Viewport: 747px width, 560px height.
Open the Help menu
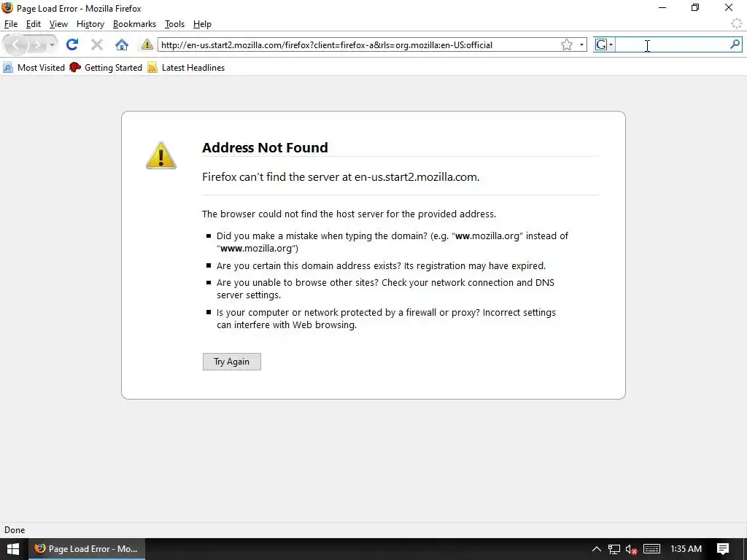coord(202,24)
